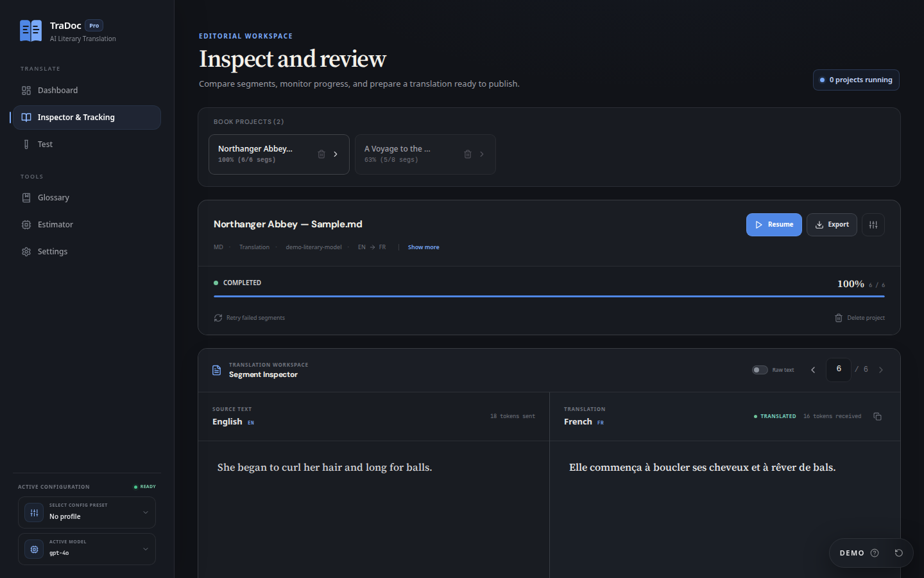Open the Select config preset dropdown

(x=87, y=512)
